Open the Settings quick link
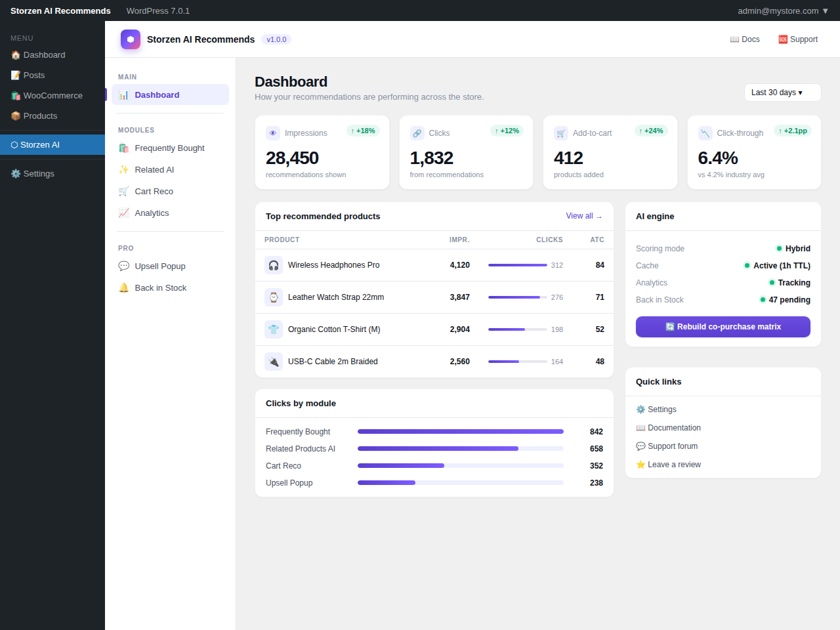This screenshot has width=840, height=630. point(656,409)
